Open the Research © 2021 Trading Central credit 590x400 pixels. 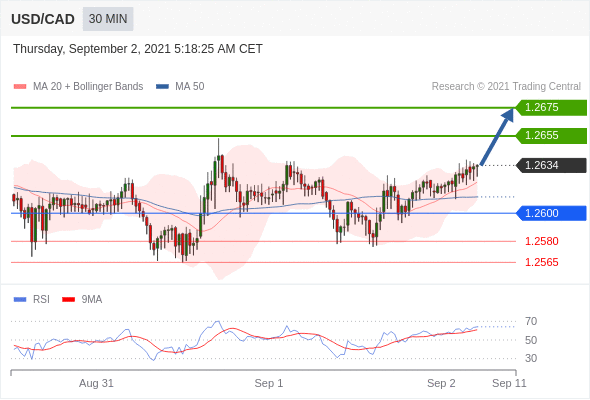pyautogui.click(x=506, y=87)
